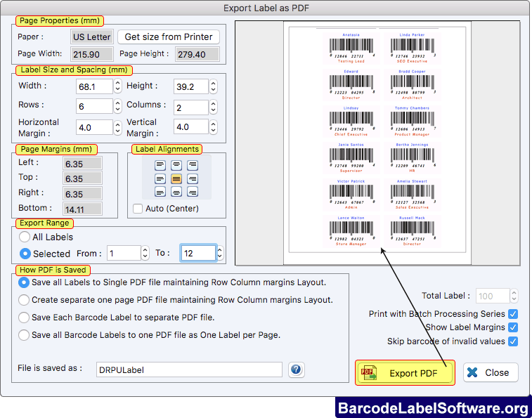Image resolution: width=532 pixels, height=418 pixels.
Task: Select Save all Labels to Single PDF option
Action: 24,282
